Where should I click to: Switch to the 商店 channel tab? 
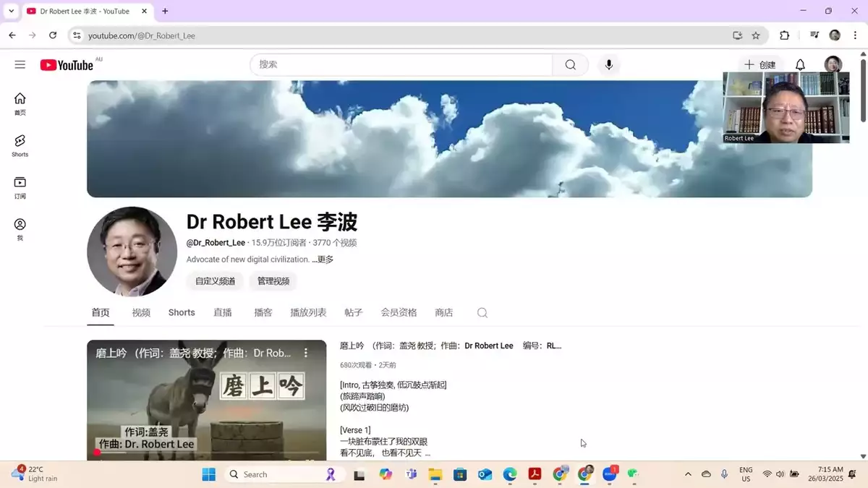point(444,312)
